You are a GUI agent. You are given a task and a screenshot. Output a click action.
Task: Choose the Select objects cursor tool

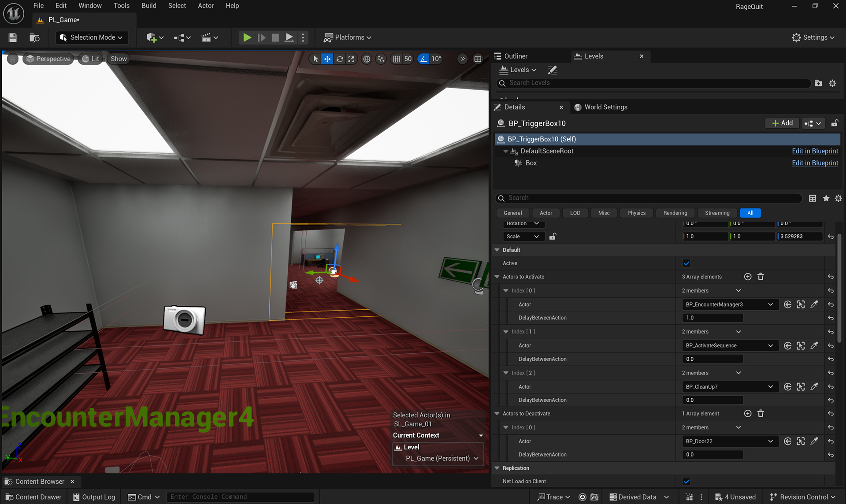315,59
